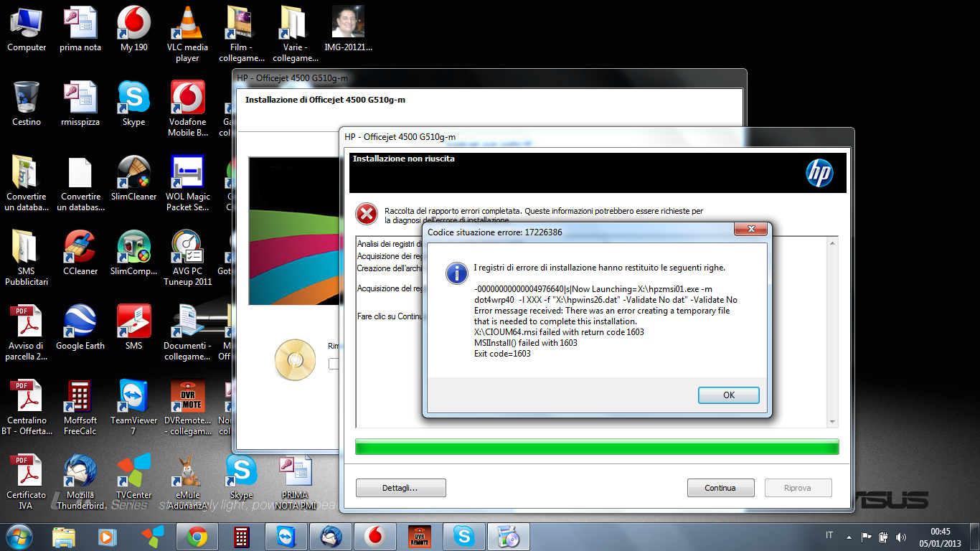The image size is (980, 551).
Task: Click the red error X icon in the installer
Action: (x=367, y=214)
